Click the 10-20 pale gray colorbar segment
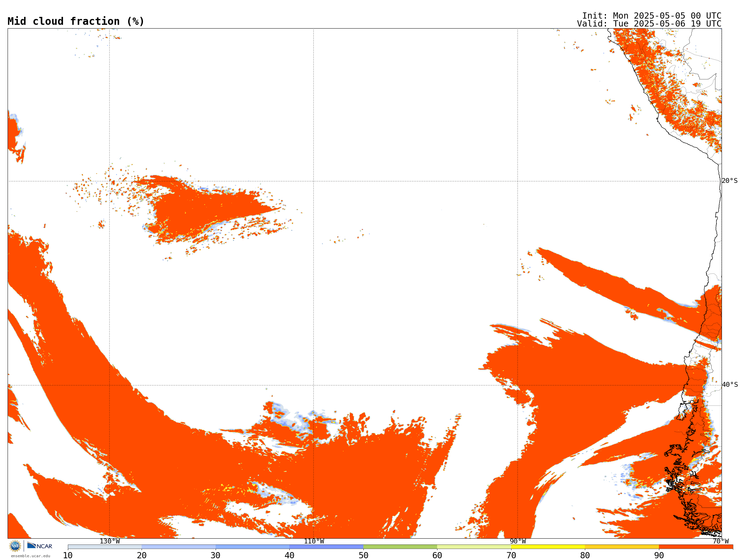744x560 pixels. tap(105, 547)
